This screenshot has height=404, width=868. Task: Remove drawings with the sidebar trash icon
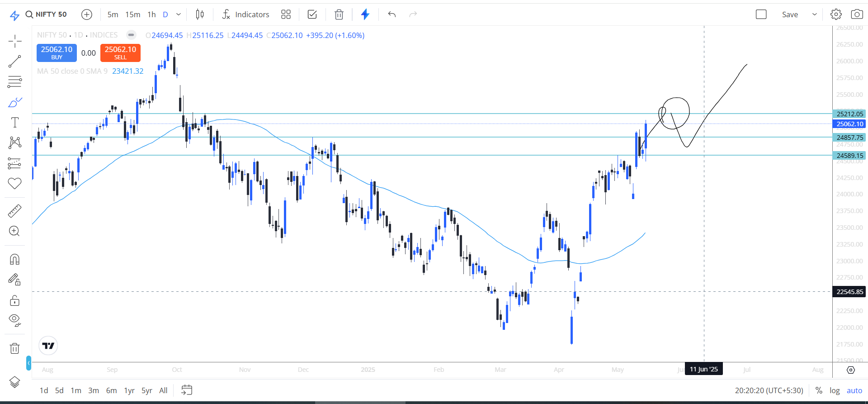click(15, 348)
